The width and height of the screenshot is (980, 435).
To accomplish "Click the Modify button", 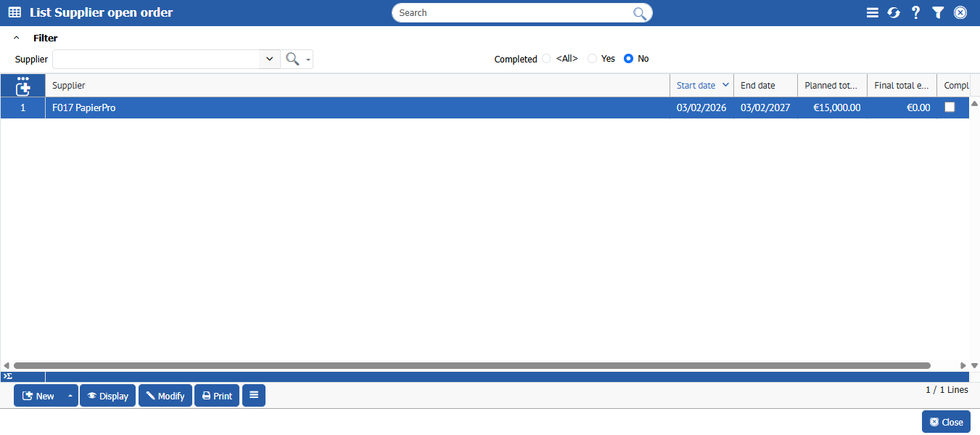I will click(x=165, y=396).
